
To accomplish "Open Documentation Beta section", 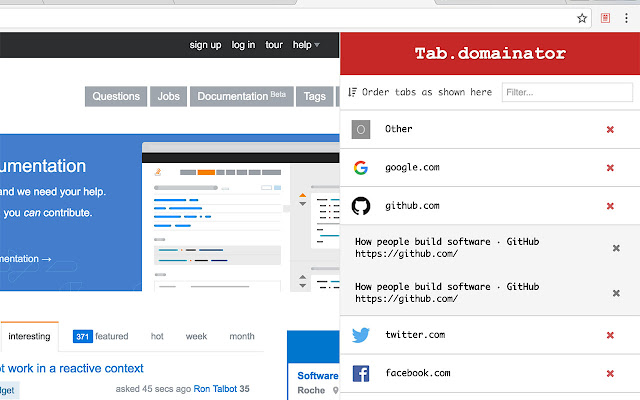I will point(242,96).
